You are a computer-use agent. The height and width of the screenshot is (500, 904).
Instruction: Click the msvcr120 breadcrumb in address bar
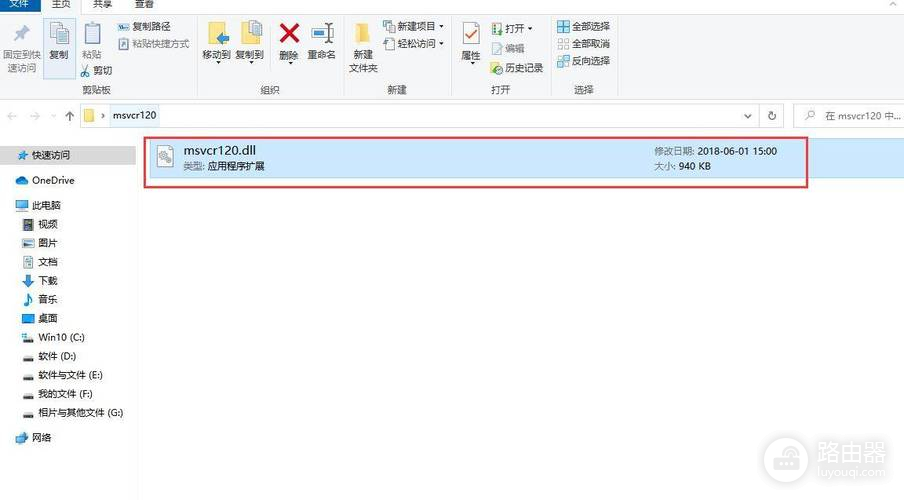pyautogui.click(x=134, y=115)
